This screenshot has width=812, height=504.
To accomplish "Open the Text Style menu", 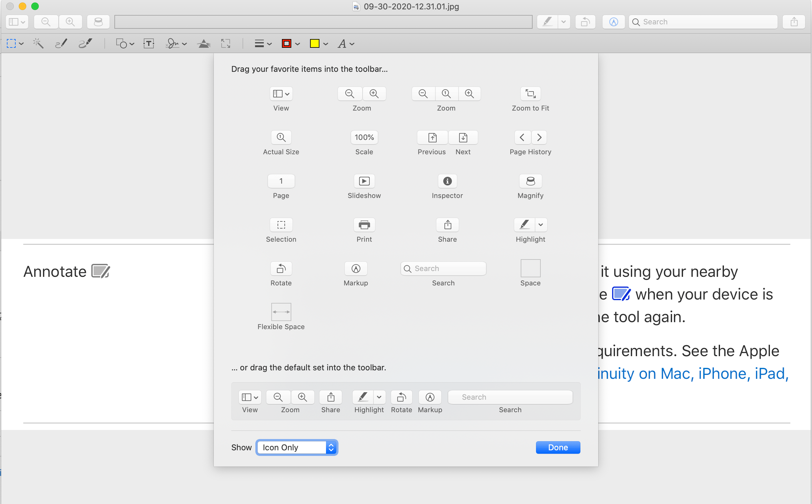I will [x=345, y=44].
